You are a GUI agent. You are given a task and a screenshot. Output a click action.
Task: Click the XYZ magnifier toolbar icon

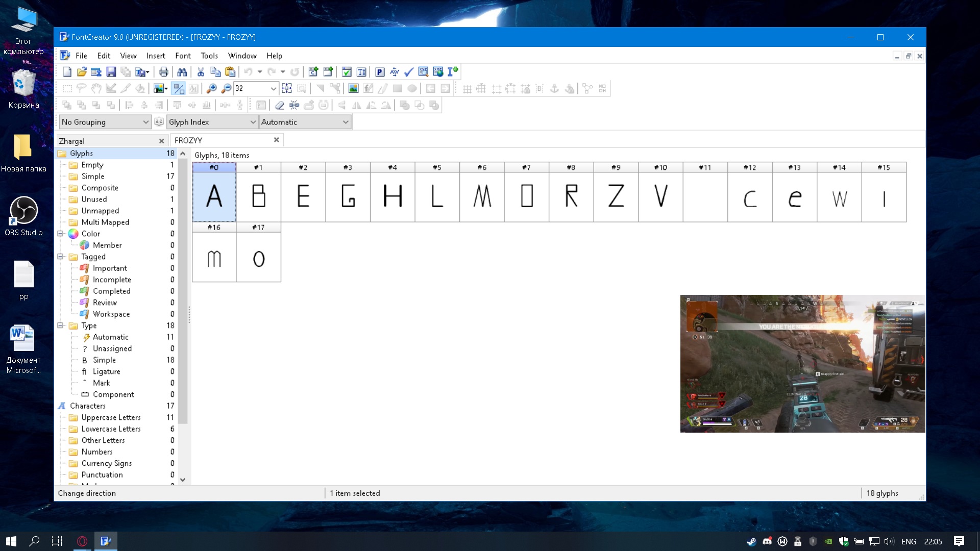(423, 72)
